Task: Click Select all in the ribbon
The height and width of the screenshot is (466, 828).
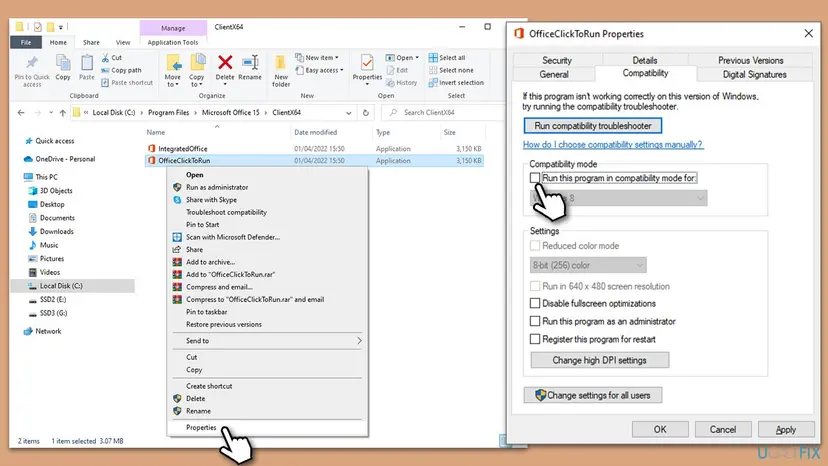Action: 447,58
